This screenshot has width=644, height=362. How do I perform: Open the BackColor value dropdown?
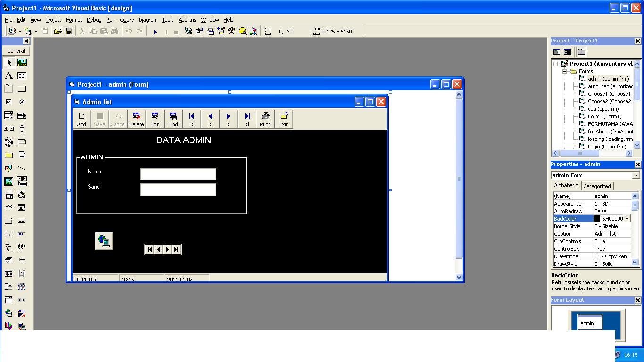627,218
